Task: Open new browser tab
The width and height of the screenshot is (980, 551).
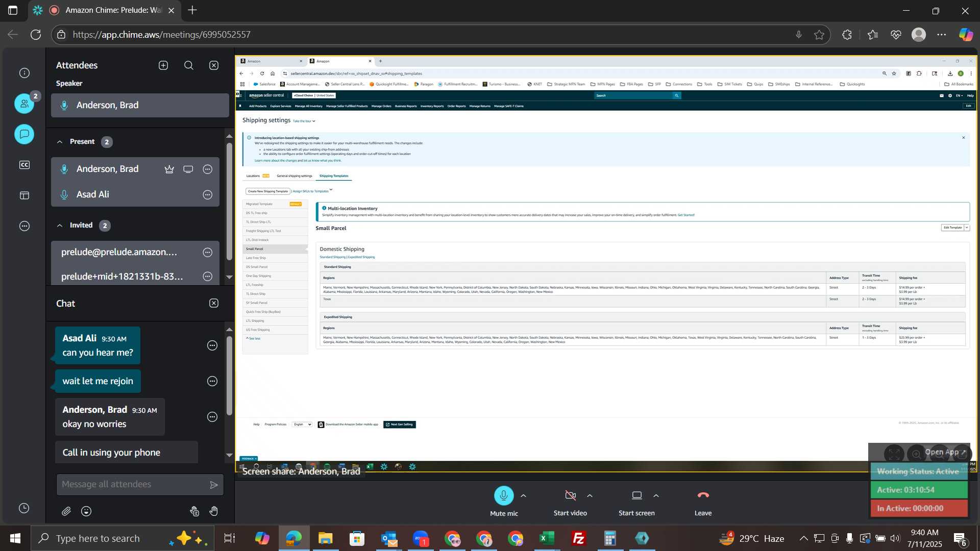Action: (192, 10)
